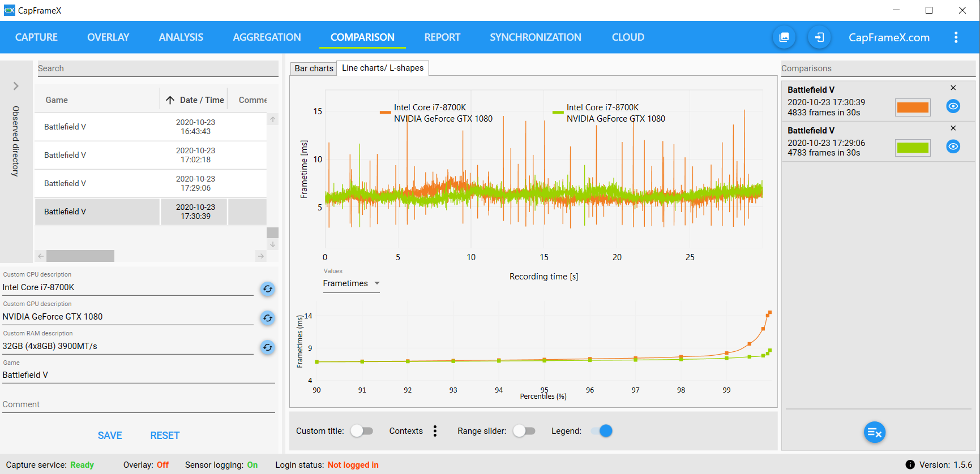Switch to the ANALYSIS tab

pyautogui.click(x=181, y=37)
